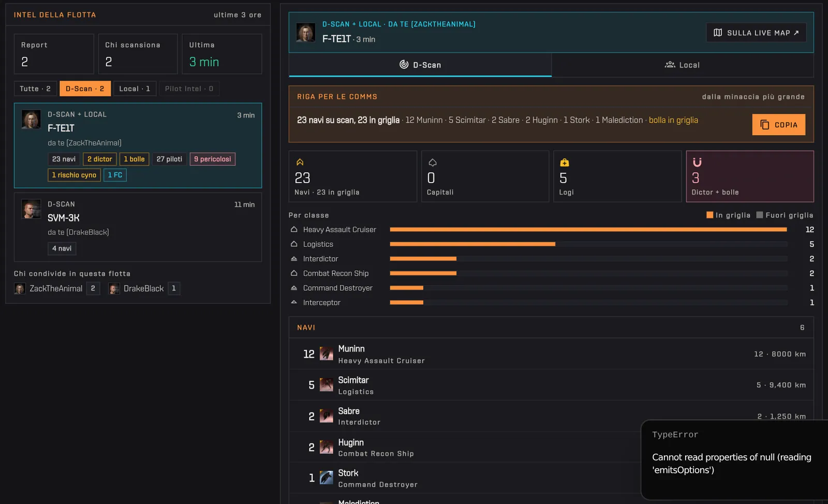Click the Heavy Assault Cruiser progress bar
The image size is (828, 504).
coord(588,229)
